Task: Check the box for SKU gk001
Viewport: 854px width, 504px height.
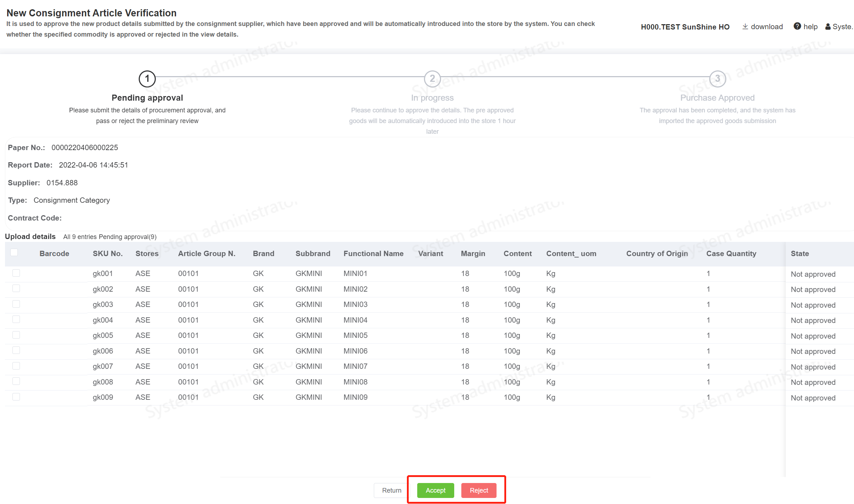Action: [16, 273]
